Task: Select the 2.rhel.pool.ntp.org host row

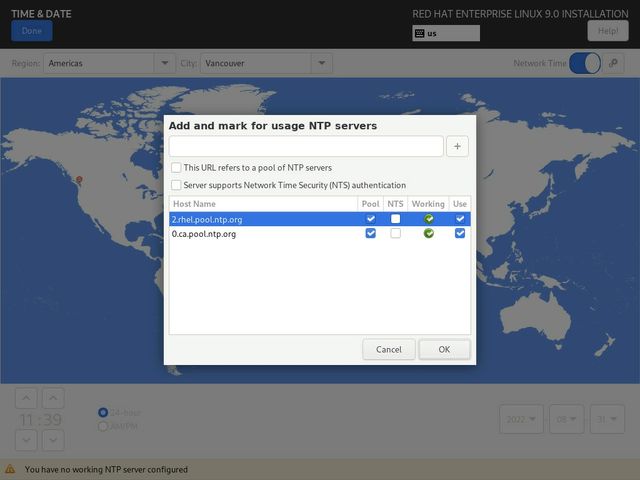Action: [320, 219]
